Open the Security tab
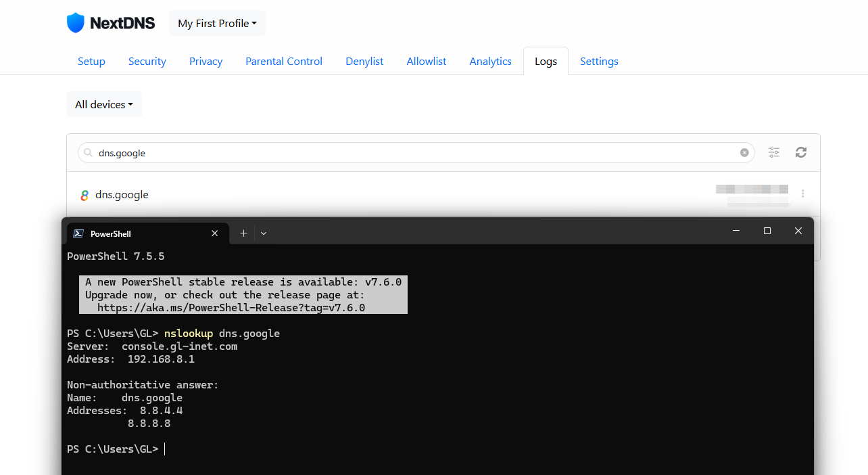Viewport: 868px width, 475px height. pos(147,61)
